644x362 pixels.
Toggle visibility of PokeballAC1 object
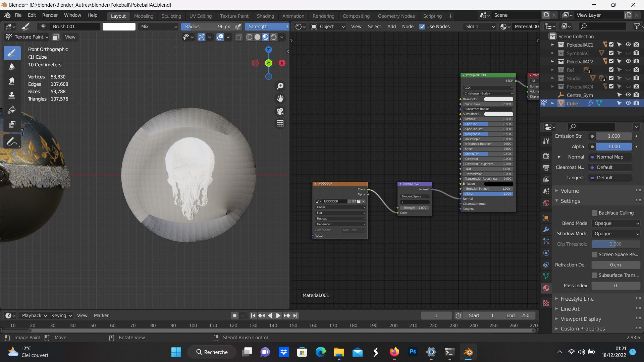[629, 44]
